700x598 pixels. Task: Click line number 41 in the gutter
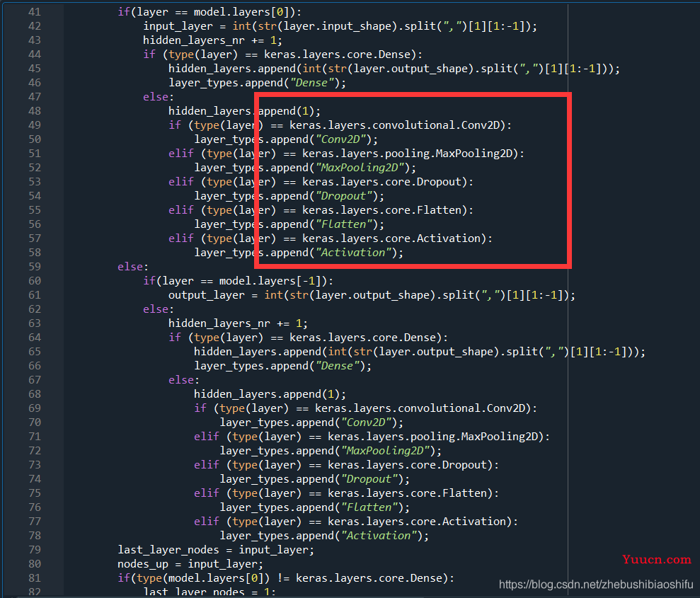(x=35, y=12)
